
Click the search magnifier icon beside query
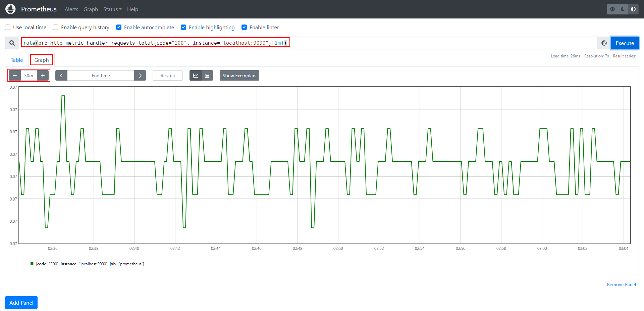click(x=12, y=43)
